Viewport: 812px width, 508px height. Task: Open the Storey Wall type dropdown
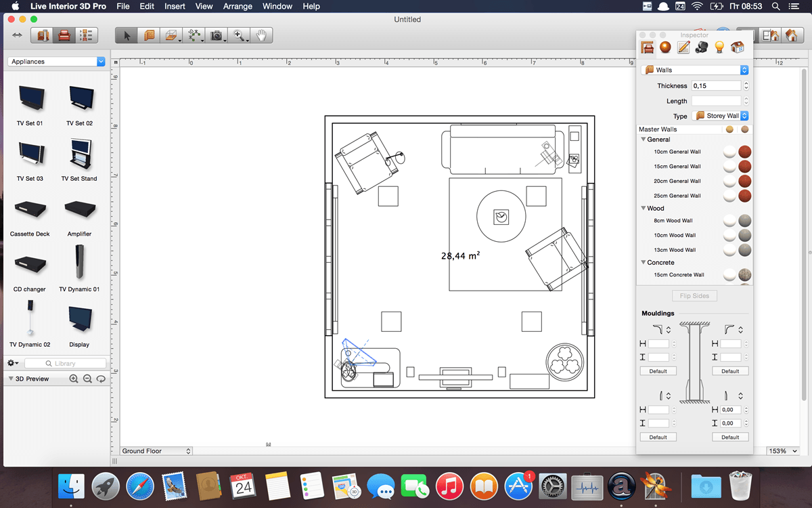(720, 116)
